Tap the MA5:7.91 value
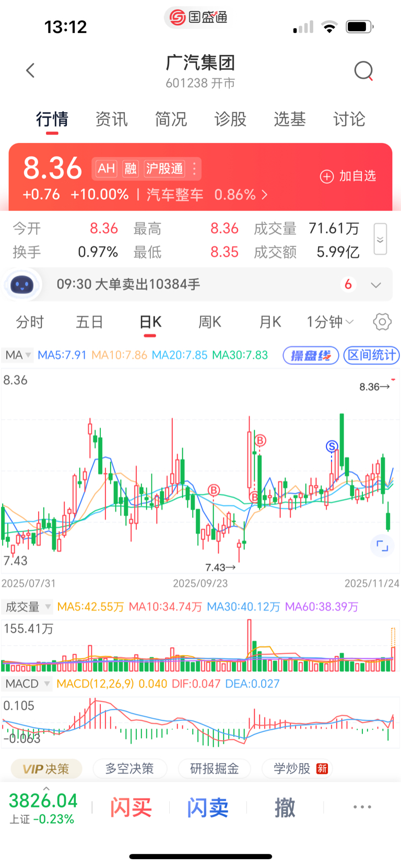This screenshot has width=401, height=868. coord(62,355)
